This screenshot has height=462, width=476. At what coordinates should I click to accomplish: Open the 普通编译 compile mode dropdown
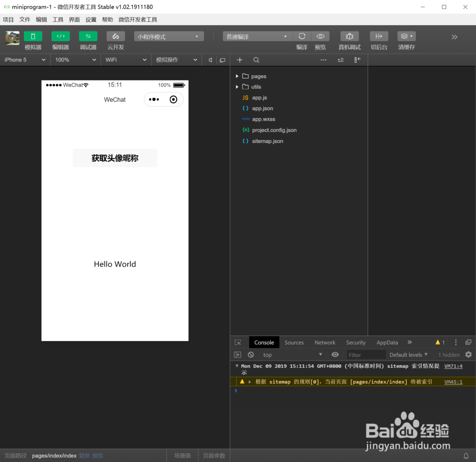point(258,37)
